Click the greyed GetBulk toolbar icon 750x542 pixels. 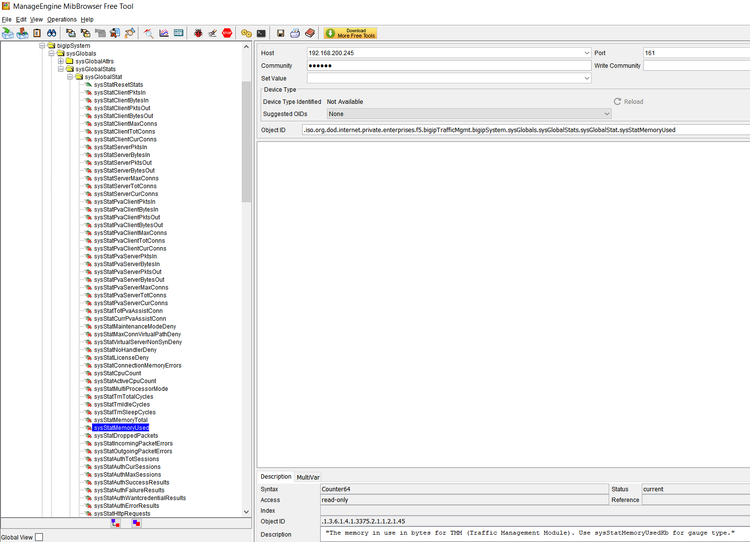click(x=100, y=33)
